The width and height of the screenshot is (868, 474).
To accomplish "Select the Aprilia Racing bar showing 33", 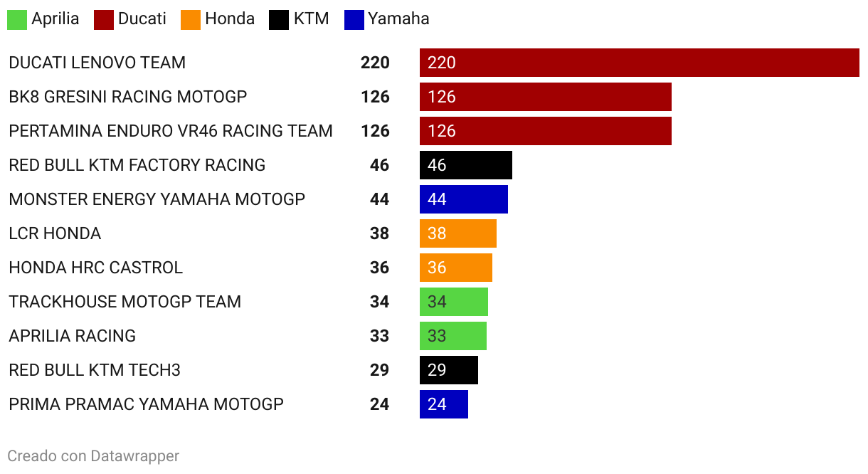I will point(453,336).
